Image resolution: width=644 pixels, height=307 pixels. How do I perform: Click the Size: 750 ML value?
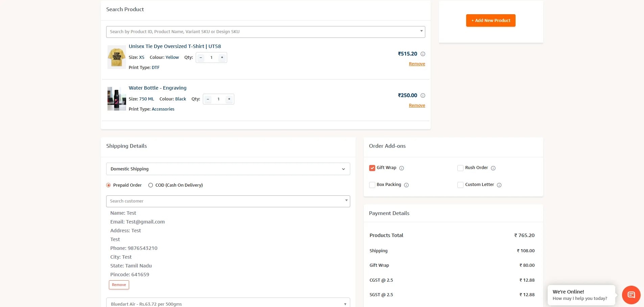(147, 99)
